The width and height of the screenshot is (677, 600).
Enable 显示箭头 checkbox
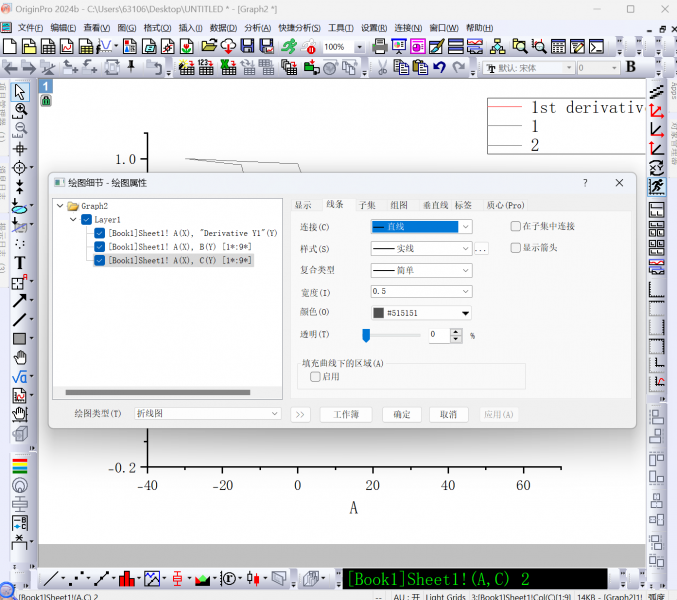(x=516, y=248)
